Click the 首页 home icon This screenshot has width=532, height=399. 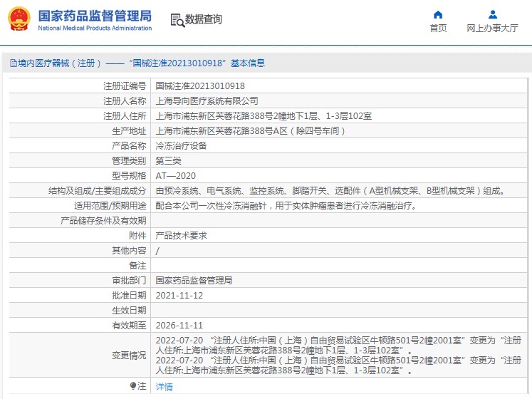[438, 14]
